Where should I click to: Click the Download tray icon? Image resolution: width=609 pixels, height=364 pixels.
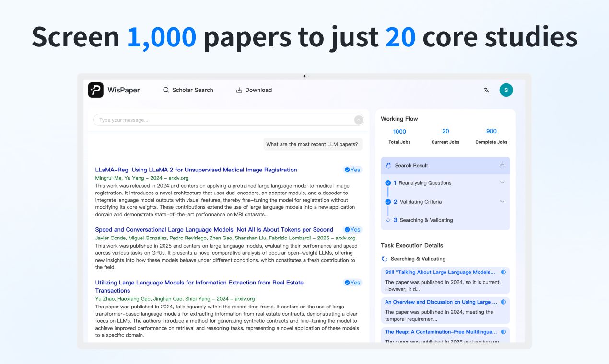(x=239, y=90)
